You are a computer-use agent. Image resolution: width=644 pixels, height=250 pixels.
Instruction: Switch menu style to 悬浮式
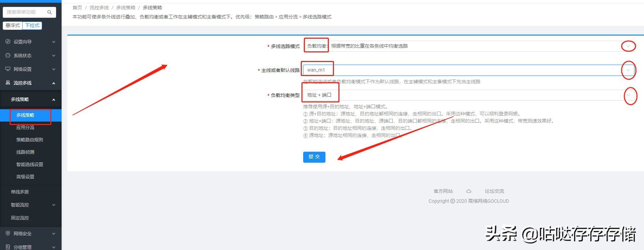(x=13, y=25)
